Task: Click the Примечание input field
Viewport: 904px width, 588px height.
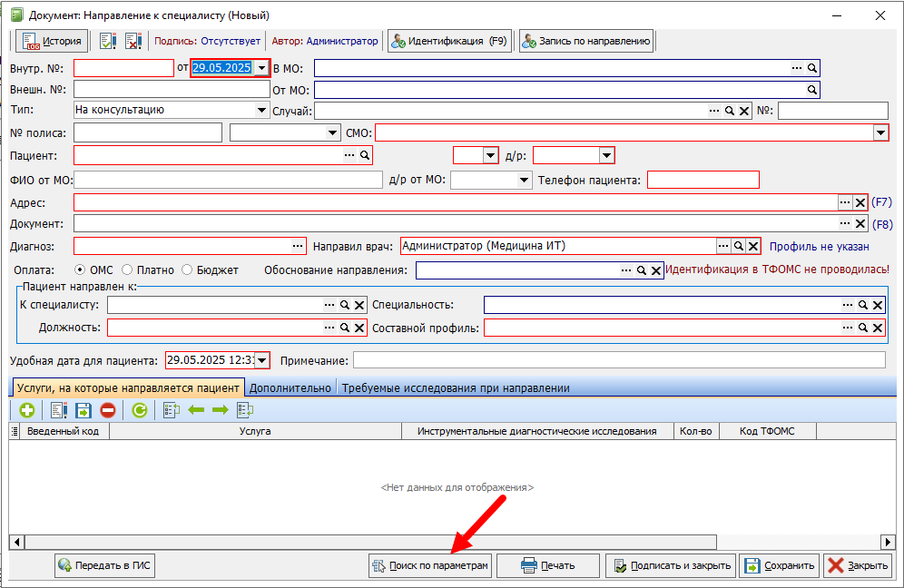Action: [619, 360]
